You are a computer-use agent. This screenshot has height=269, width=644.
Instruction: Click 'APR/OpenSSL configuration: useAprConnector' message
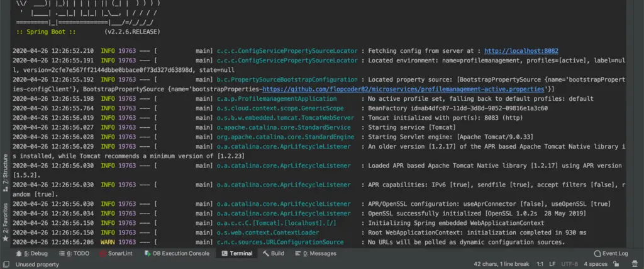click(x=489, y=204)
